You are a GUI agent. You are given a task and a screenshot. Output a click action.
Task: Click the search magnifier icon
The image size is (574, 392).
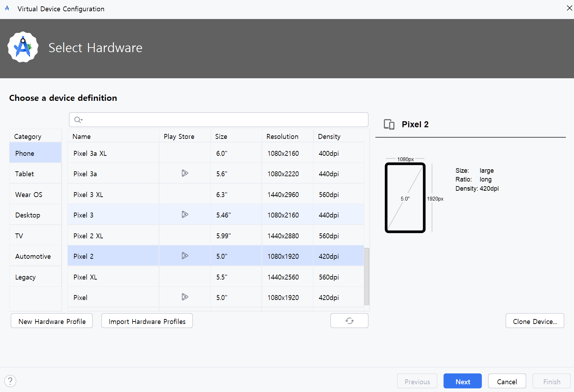click(x=78, y=120)
